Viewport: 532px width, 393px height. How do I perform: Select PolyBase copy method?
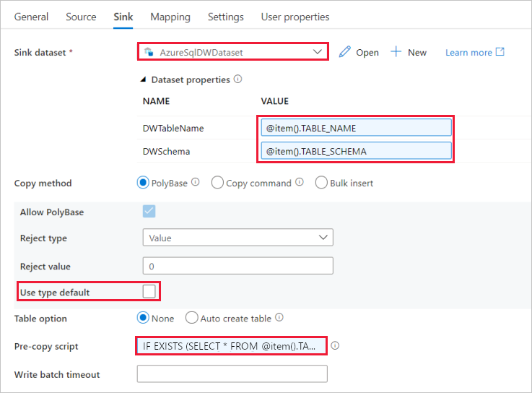click(x=143, y=183)
